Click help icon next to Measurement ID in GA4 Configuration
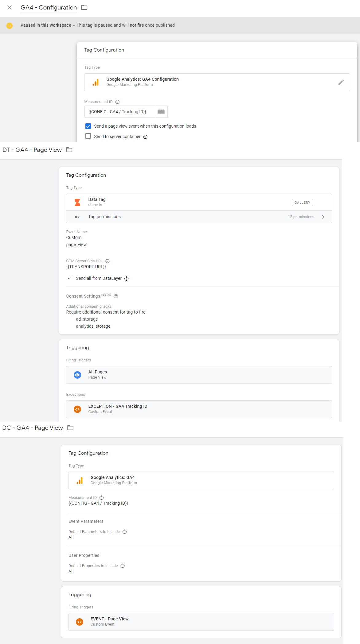 [x=117, y=102]
